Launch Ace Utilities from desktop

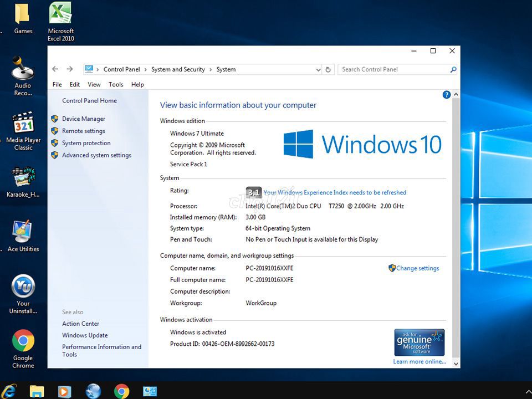[23, 236]
